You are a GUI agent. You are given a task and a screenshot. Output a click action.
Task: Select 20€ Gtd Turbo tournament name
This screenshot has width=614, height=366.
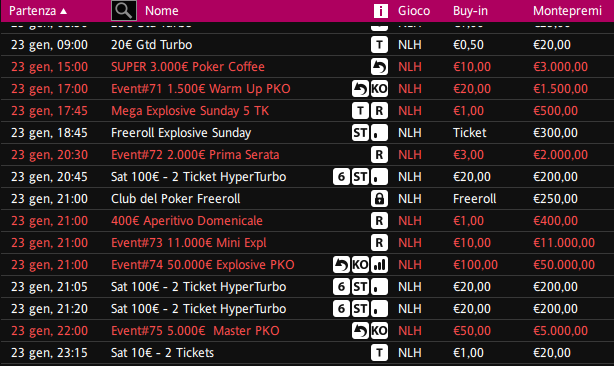[x=152, y=45]
